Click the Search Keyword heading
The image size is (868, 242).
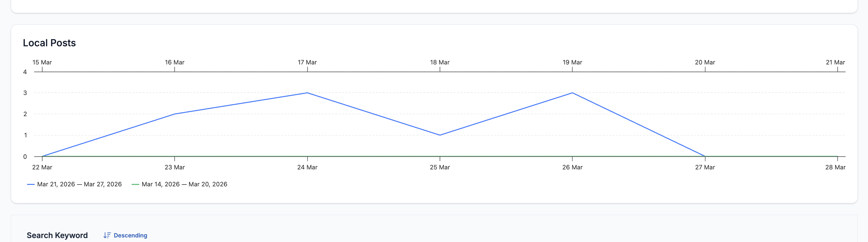click(57, 235)
